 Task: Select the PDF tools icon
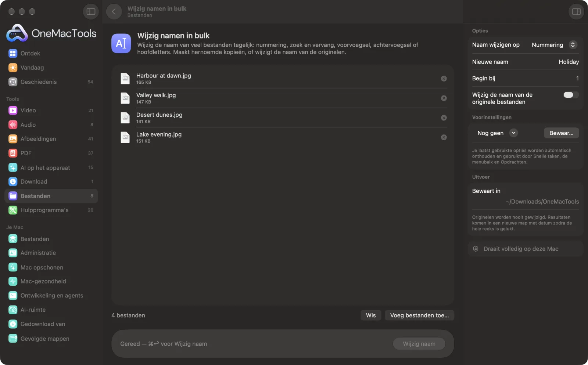coord(13,153)
